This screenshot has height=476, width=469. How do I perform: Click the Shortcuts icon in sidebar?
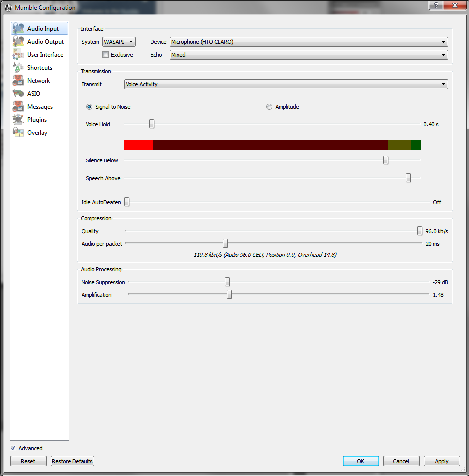click(x=18, y=67)
